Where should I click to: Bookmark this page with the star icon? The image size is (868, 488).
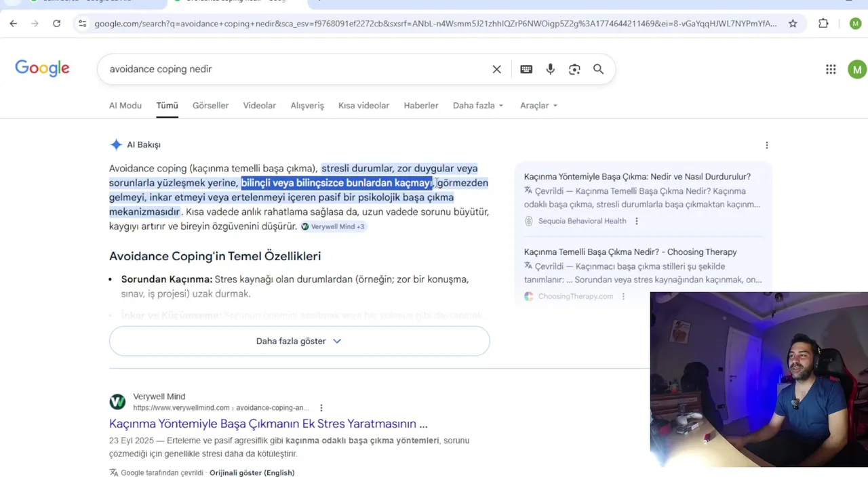click(793, 23)
